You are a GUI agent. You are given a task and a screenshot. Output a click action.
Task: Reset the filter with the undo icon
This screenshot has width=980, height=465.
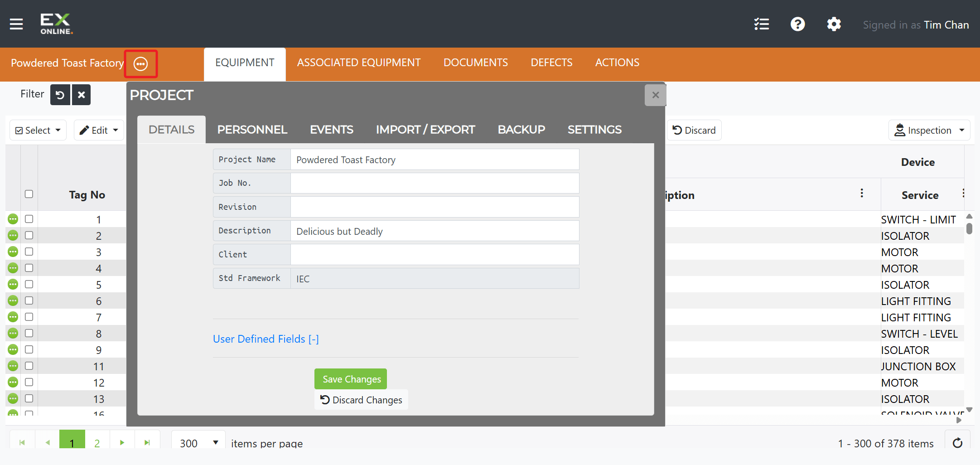tap(60, 95)
